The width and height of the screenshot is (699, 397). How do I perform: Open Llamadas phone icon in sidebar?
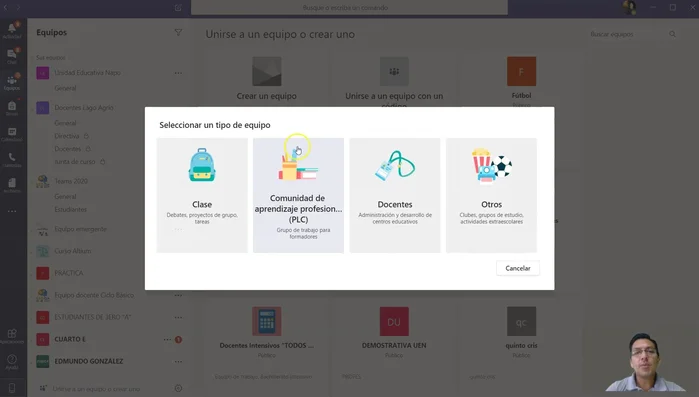pyautogui.click(x=12, y=160)
